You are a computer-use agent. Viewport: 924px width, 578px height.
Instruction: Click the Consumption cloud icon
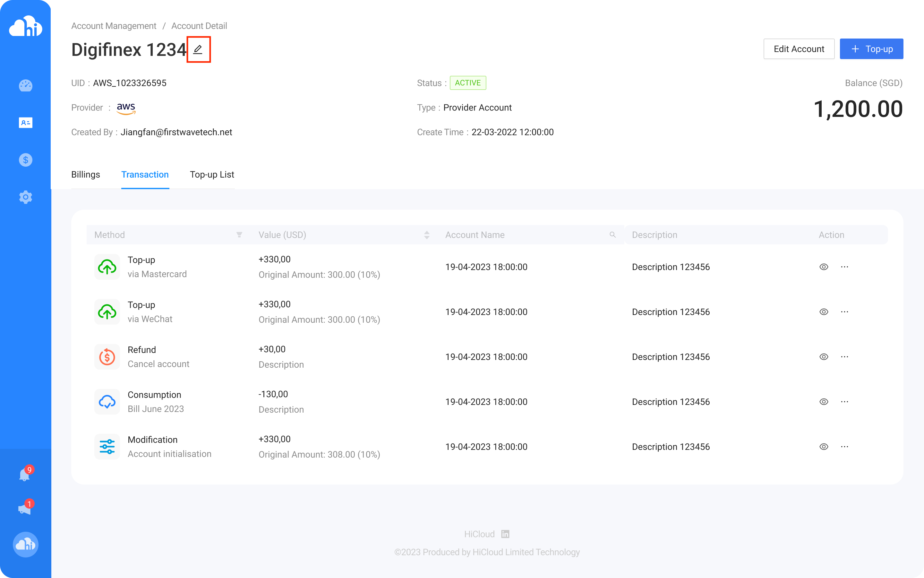107,402
